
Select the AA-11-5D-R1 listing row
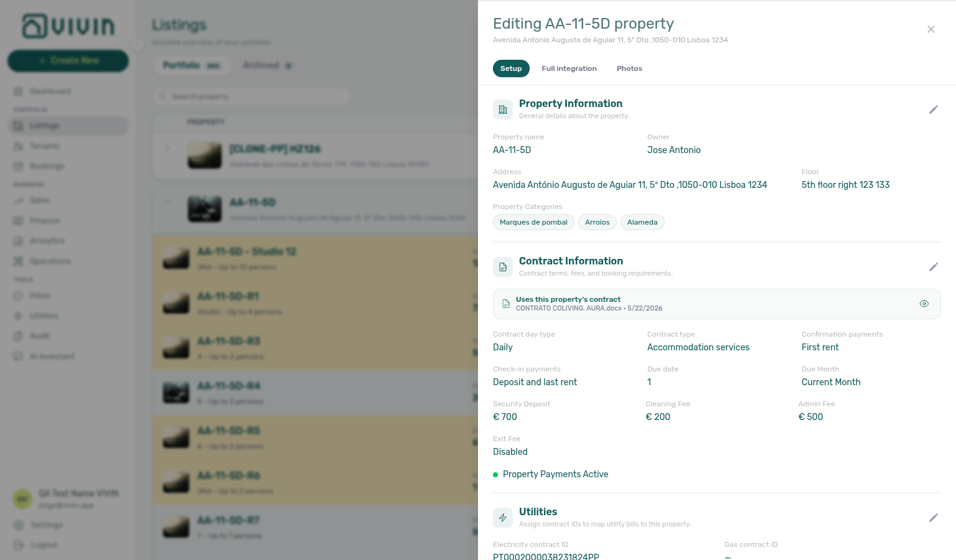click(316, 303)
